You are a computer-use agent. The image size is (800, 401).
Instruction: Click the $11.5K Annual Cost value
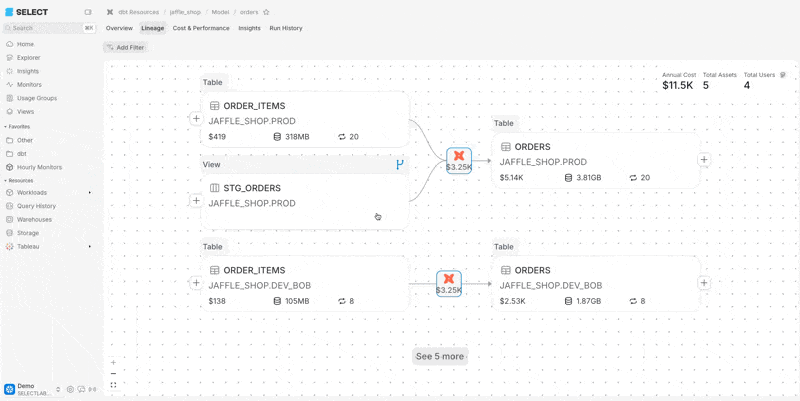pyautogui.click(x=678, y=85)
